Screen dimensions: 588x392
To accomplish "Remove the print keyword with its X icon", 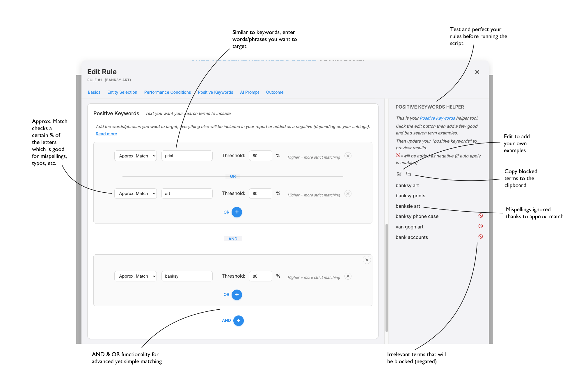I will tap(348, 156).
